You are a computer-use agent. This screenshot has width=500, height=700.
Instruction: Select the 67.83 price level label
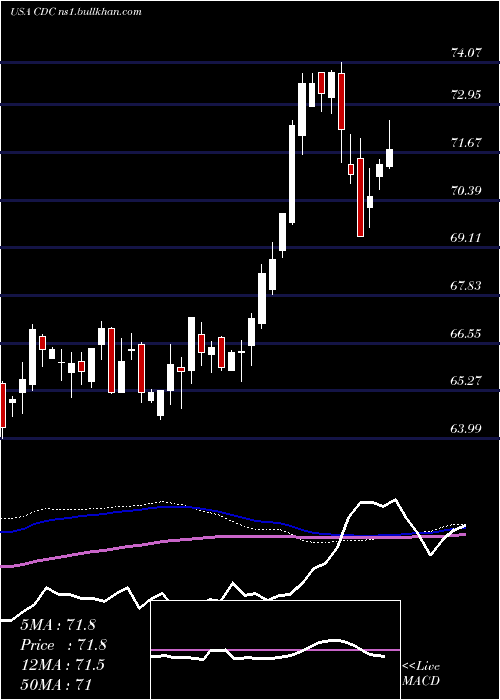coord(466,286)
